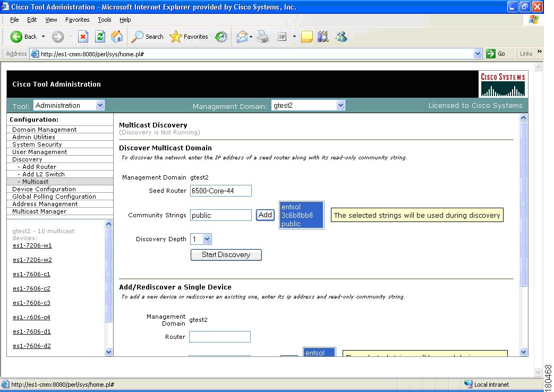Open the es1-7606-c3 device link

[31, 303]
